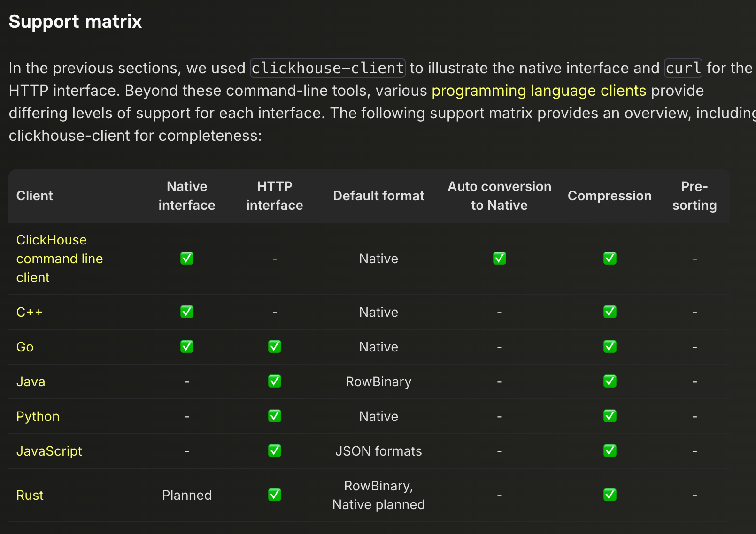Click the 'Default format' column header
756x534 pixels.
378,196
